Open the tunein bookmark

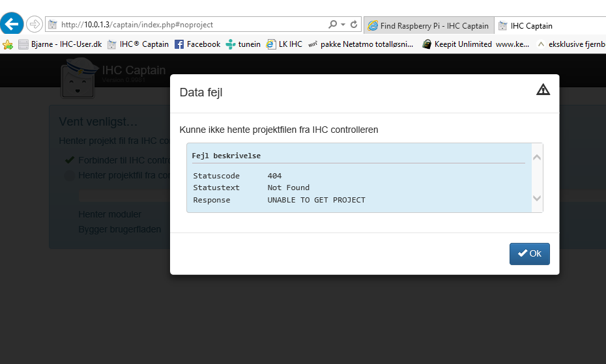pos(243,44)
